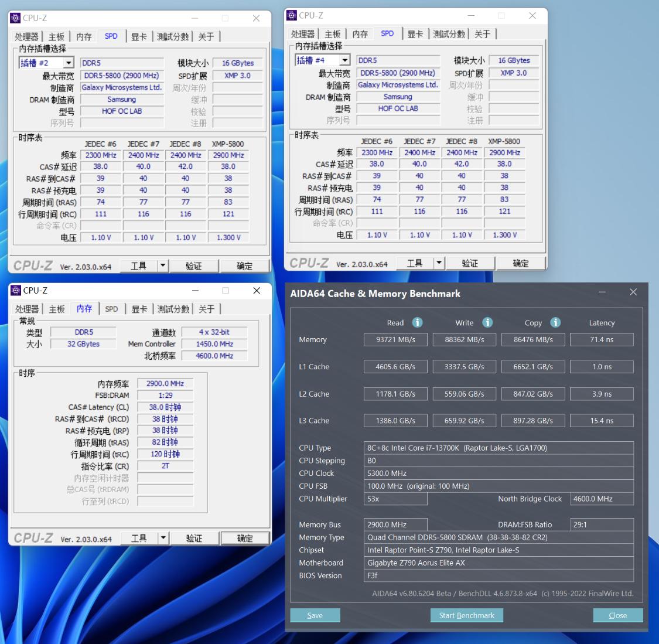Switch to the 显卡 tab in top-left CPU-Z
The height and width of the screenshot is (644, 659).
(x=139, y=36)
